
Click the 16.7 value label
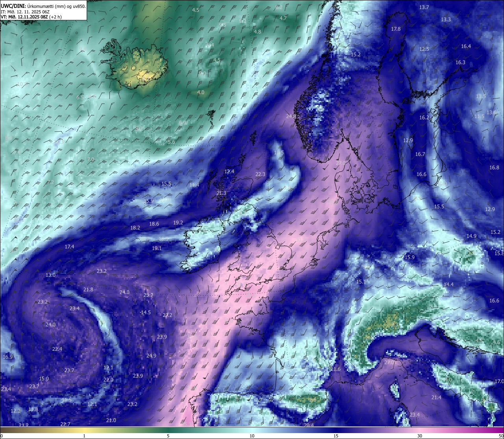pyautogui.click(x=420, y=154)
